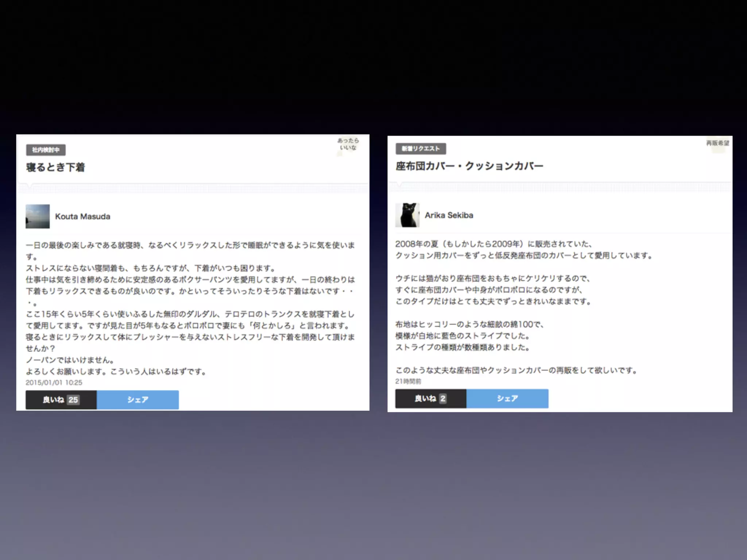Viewport: 747px width, 560px height.
Task: Click Arika Sekiba's black cat avatar
Action: [x=407, y=215]
